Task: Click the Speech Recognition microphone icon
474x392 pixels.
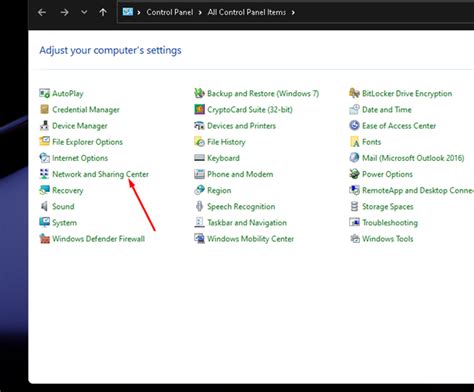Action: [199, 206]
